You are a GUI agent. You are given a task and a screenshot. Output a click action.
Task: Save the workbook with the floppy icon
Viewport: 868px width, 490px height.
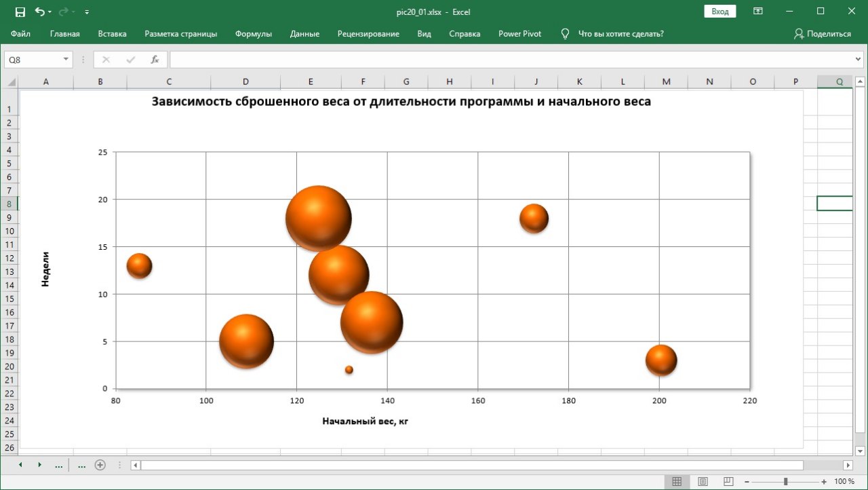(20, 12)
